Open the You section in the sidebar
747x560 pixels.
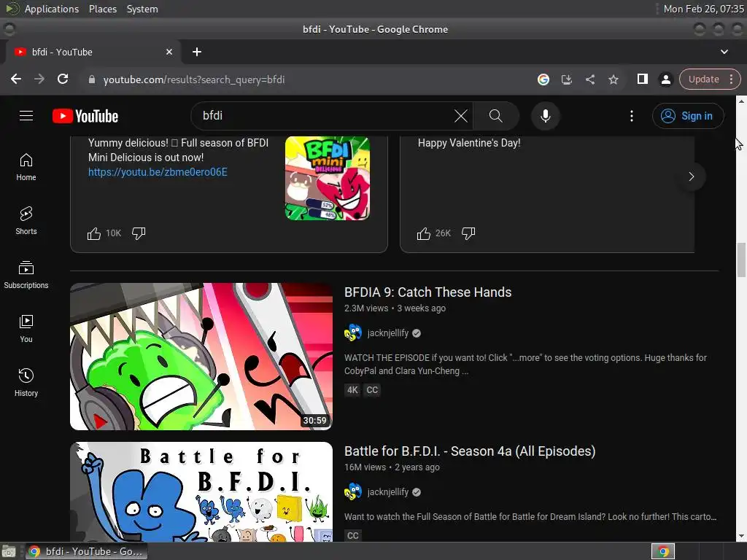pyautogui.click(x=26, y=329)
